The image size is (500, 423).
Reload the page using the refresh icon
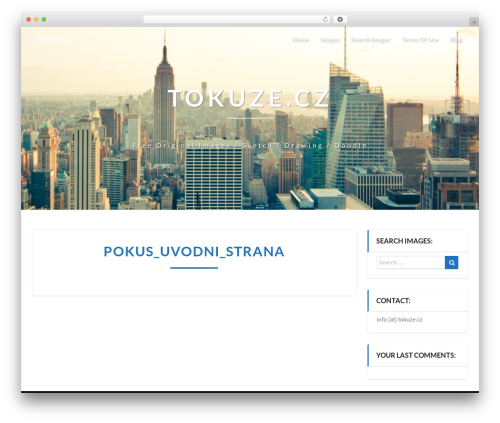[325, 20]
